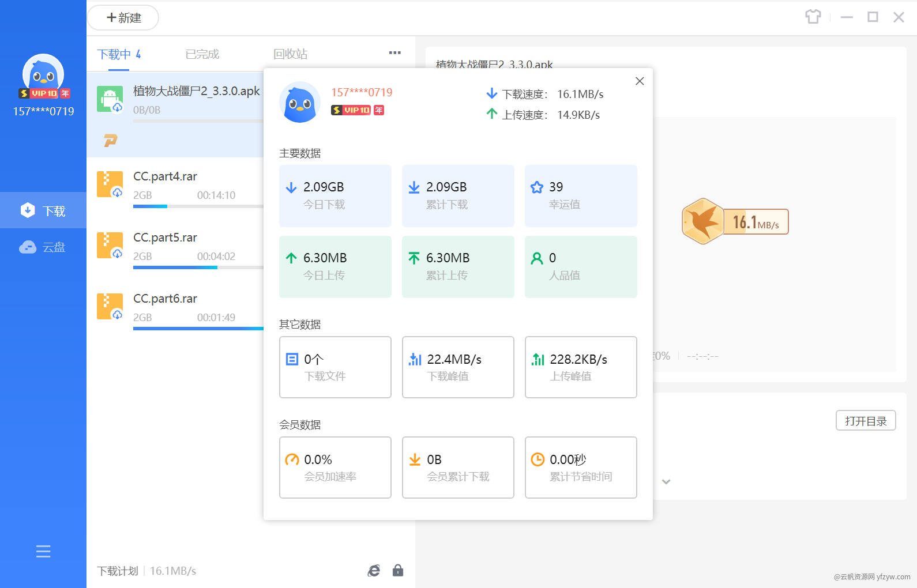Screen dimensions: 917x588
Task: Click the sidebar username 157****0719
Action: [x=44, y=111]
